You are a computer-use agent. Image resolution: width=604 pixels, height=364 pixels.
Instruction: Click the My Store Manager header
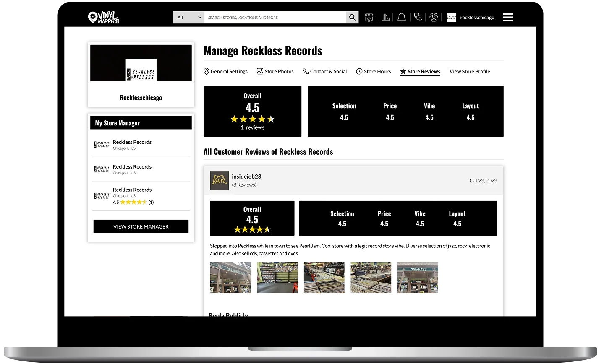pyautogui.click(x=141, y=123)
